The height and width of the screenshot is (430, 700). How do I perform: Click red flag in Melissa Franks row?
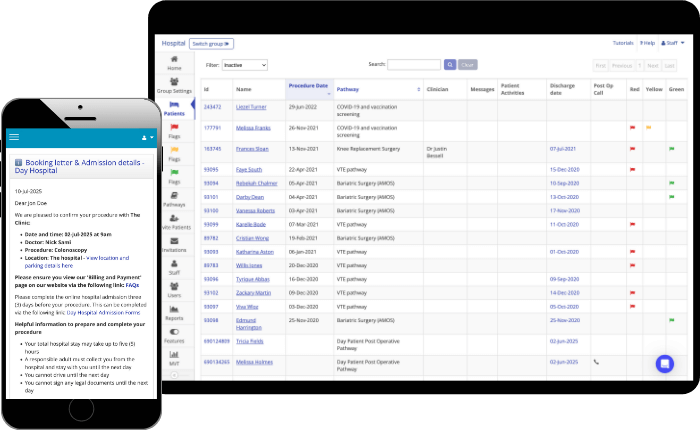(x=632, y=128)
